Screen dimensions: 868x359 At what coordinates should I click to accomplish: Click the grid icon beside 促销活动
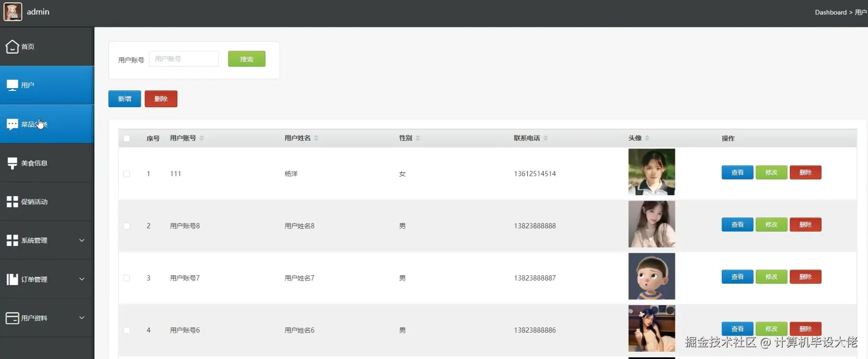click(12, 202)
